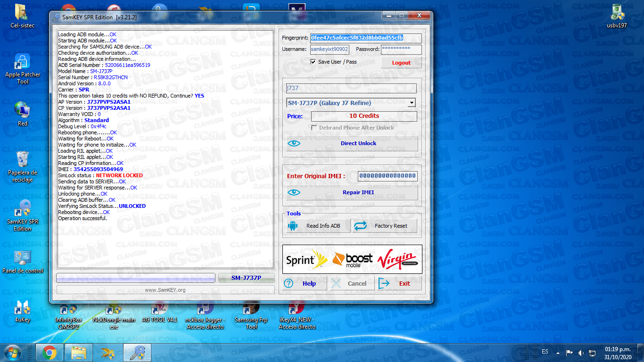This screenshot has height=362, width=644.
Task: Click the Logout button
Action: (401, 63)
